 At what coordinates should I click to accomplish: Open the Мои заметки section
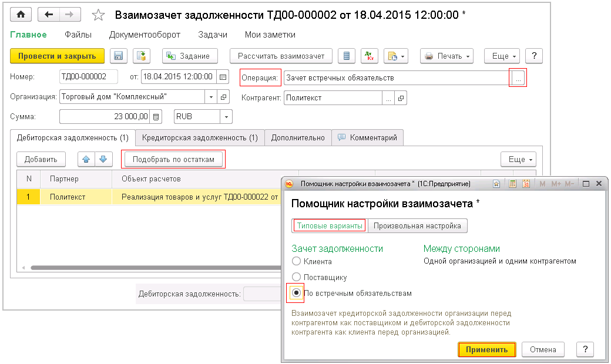coord(270,35)
